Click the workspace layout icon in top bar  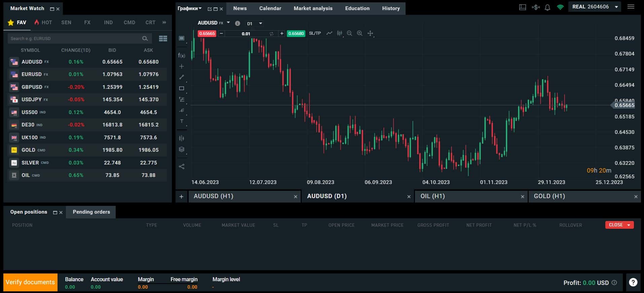click(x=523, y=7)
